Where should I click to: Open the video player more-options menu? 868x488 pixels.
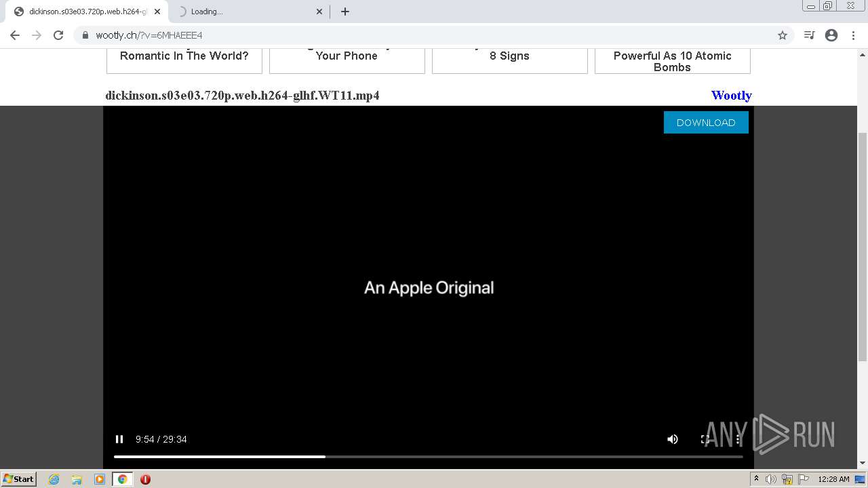pos(738,439)
